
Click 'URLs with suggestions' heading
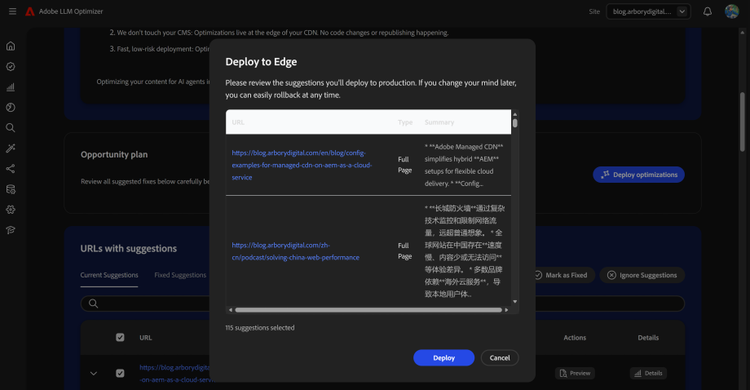click(129, 248)
